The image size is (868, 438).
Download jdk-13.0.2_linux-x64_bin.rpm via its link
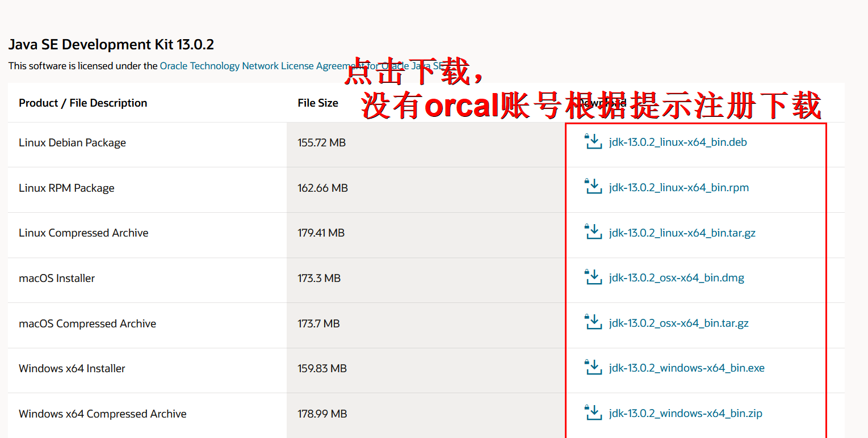pos(679,188)
